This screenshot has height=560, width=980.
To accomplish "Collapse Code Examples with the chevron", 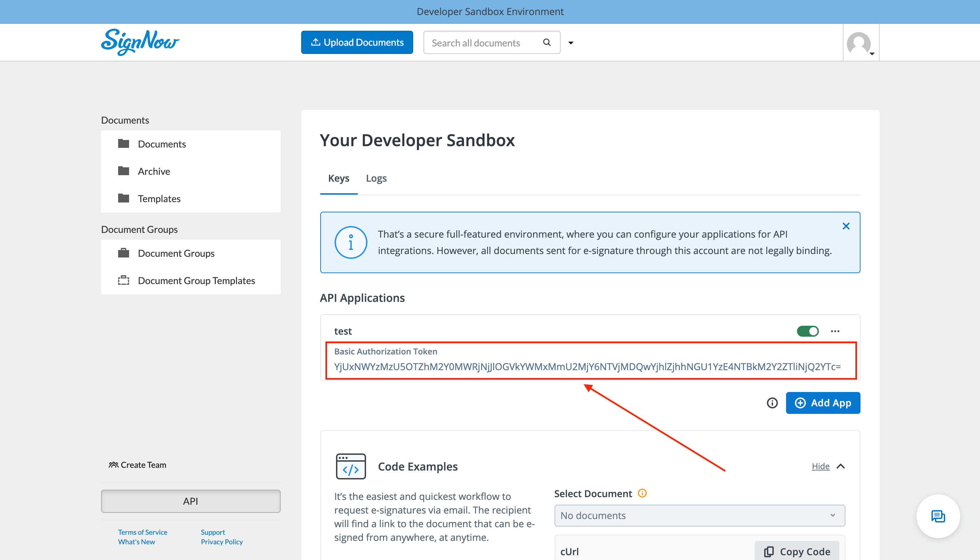I will [x=841, y=466].
